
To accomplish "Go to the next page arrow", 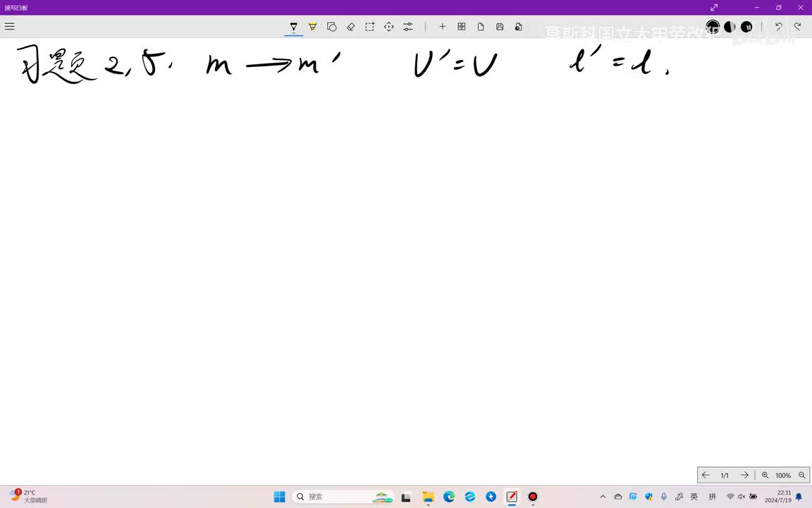I will tap(744, 475).
